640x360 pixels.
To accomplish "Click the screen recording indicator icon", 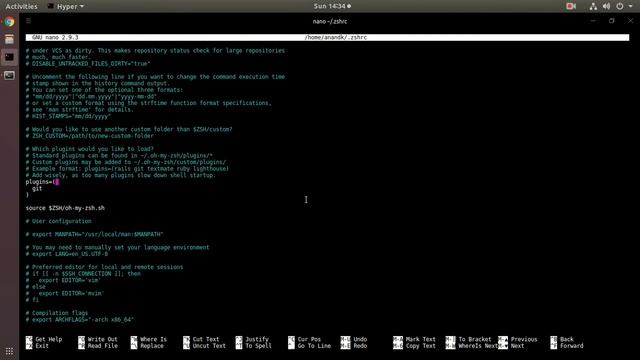I will pyautogui.click(x=571, y=6).
